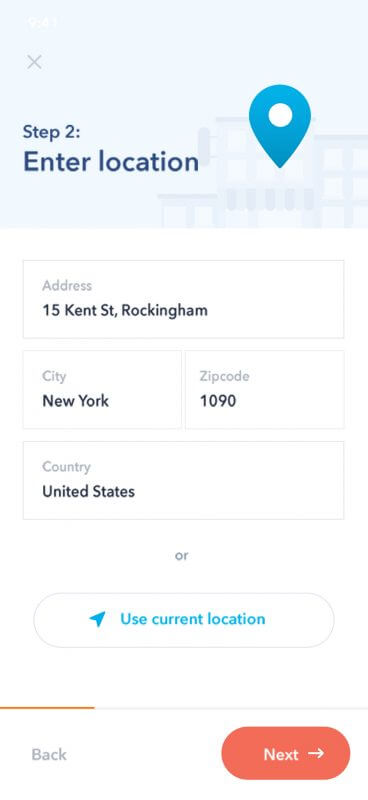
Task: Click the 15 Kent St, Rockingham text
Action: (x=125, y=310)
